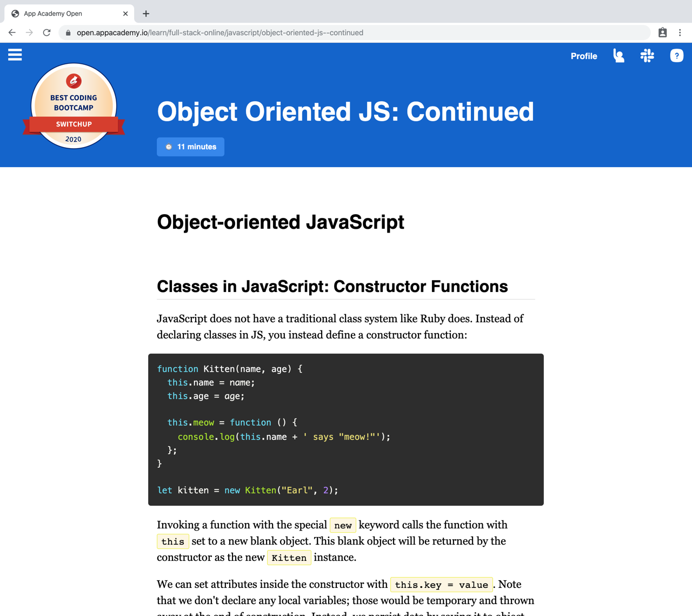Image resolution: width=692 pixels, height=616 pixels.
Task: Click the hand-and-person icon beside Profile
Action: (619, 56)
